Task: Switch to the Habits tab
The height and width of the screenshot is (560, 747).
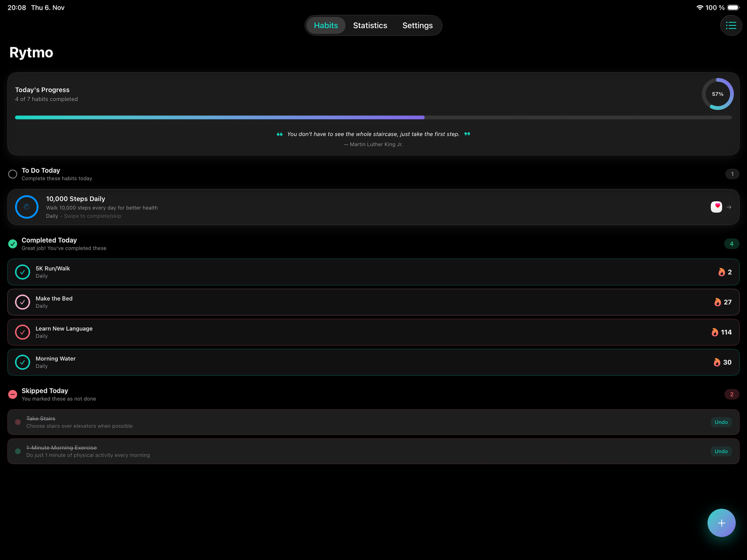Action: [326, 25]
